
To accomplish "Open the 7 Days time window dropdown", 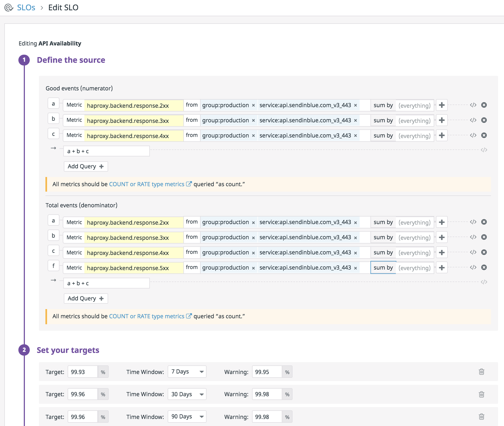I will pyautogui.click(x=187, y=372).
